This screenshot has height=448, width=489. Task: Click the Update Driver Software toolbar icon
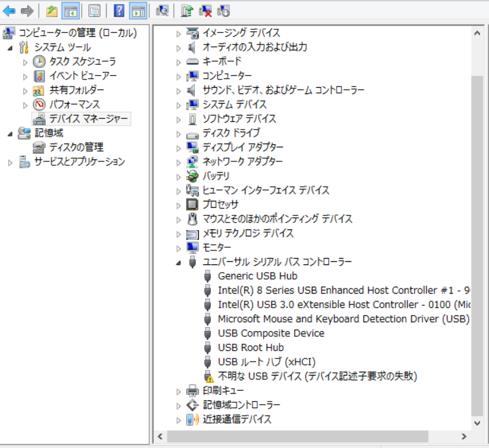(187, 11)
